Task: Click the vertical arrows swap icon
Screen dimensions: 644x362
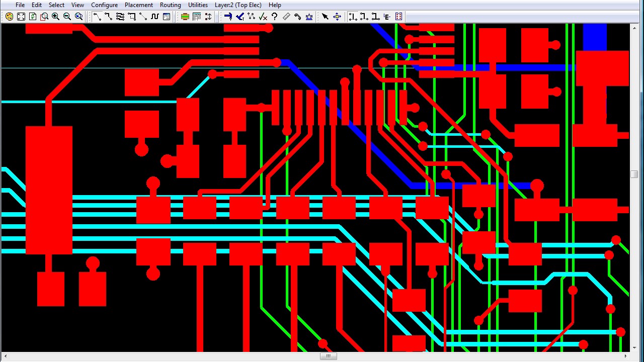Action: [208, 17]
